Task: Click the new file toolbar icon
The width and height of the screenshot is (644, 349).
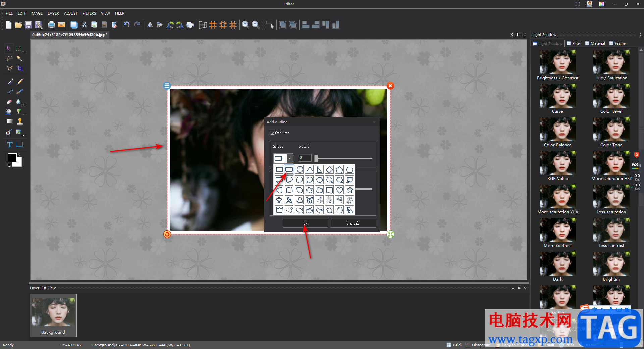Action: click(x=9, y=25)
